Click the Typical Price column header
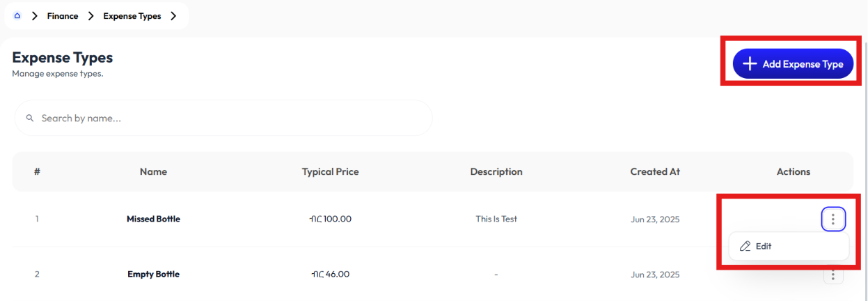 point(331,171)
